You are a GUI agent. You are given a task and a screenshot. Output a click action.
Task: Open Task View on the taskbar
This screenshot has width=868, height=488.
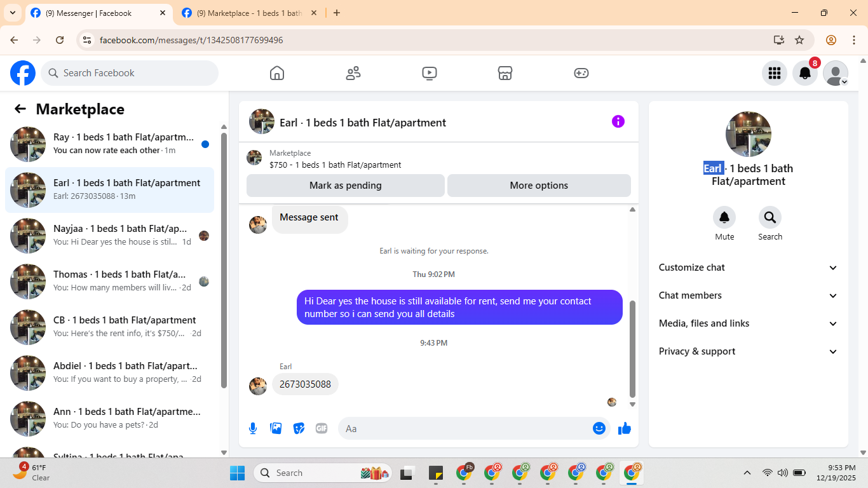click(407, 473)
